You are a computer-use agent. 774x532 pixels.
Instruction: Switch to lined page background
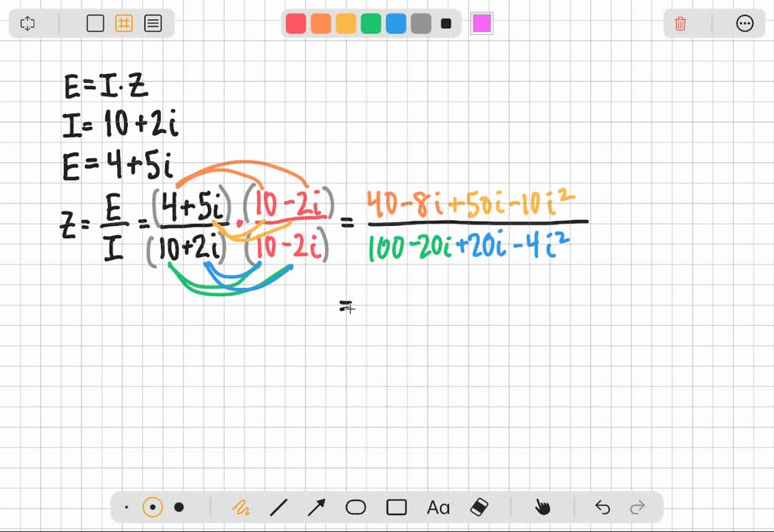[x=153, y=23]
